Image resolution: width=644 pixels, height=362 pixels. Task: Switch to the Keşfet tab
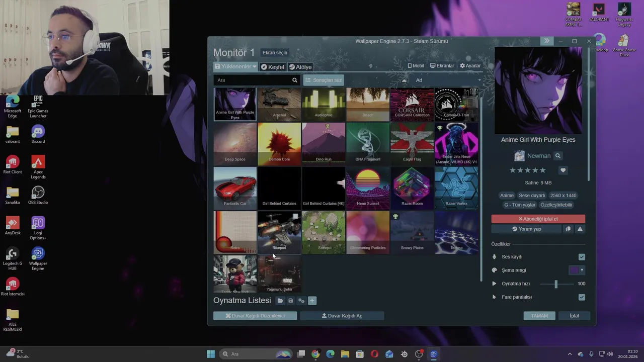[273, 67]
